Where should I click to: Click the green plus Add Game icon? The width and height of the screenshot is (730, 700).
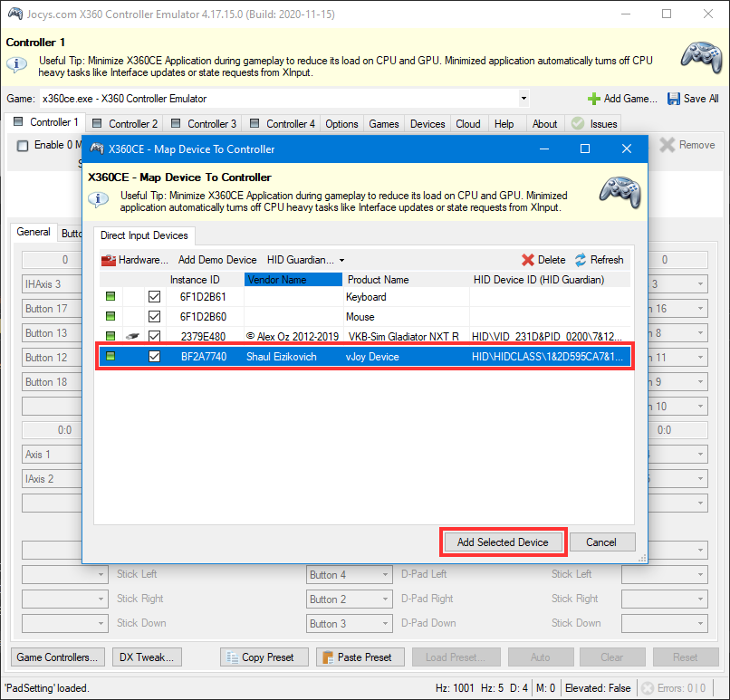click(593, 99)
